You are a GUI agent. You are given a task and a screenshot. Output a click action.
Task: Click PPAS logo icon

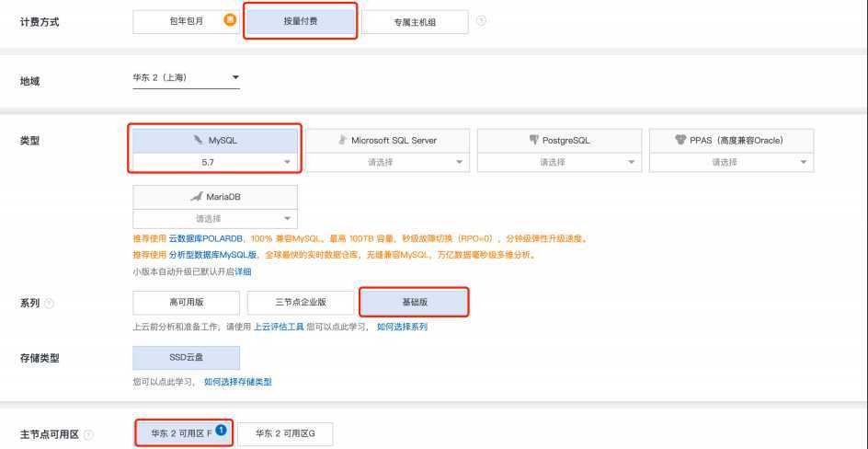pyautogui.click(x=681, y=140)
